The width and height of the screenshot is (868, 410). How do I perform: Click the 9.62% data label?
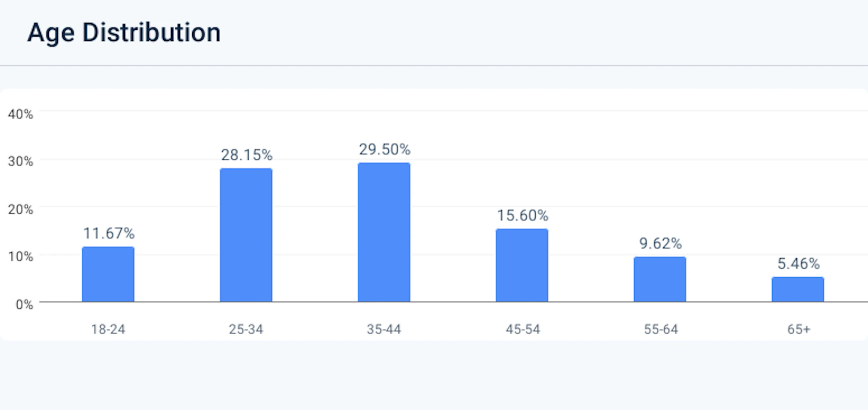[x=660, y=244]
